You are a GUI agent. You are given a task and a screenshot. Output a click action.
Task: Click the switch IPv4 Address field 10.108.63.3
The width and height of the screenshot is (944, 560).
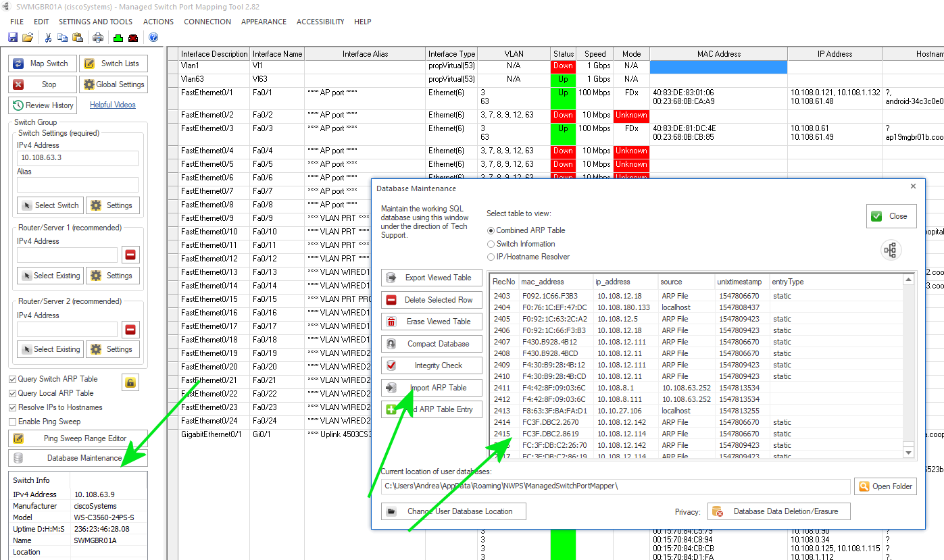78,158
